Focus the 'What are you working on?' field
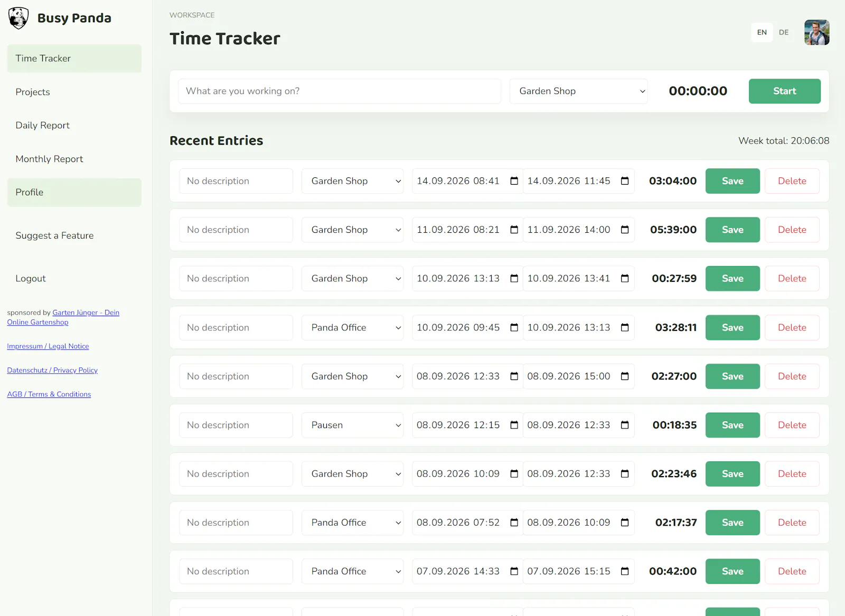The image size is (845, 616). pos(340,91)
